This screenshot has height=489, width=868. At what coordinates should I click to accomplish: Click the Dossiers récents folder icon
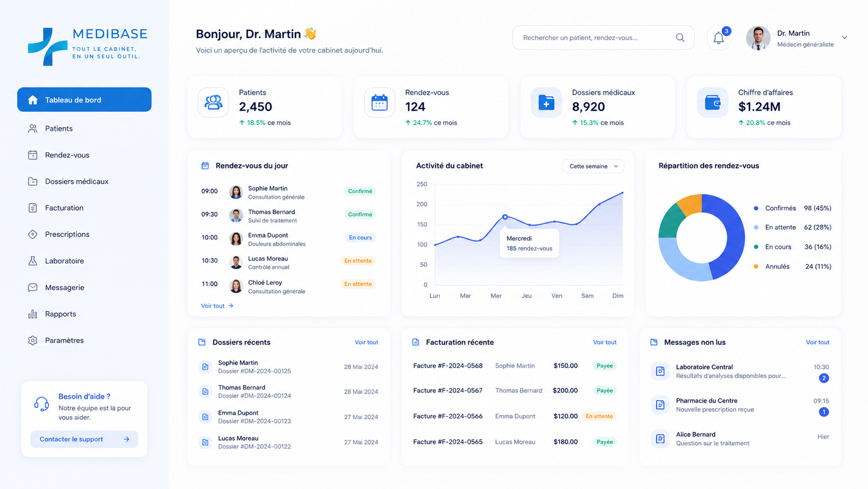[x=202, y=342]
